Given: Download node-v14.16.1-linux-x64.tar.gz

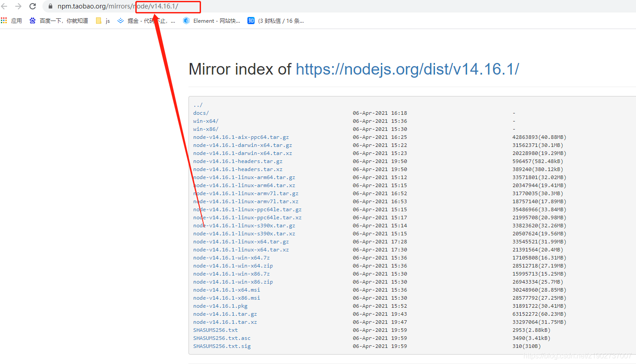Looking at the screenshot, I should [241, 242].
